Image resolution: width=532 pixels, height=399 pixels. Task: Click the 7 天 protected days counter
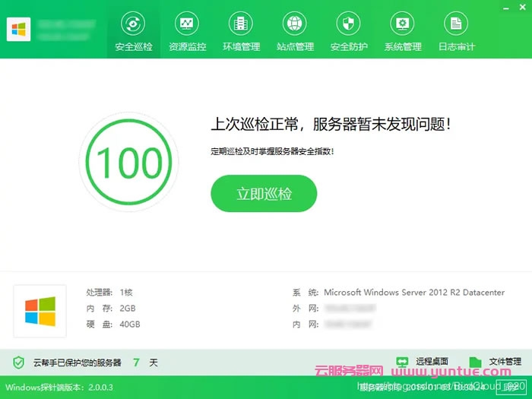(x=144, y=363)
